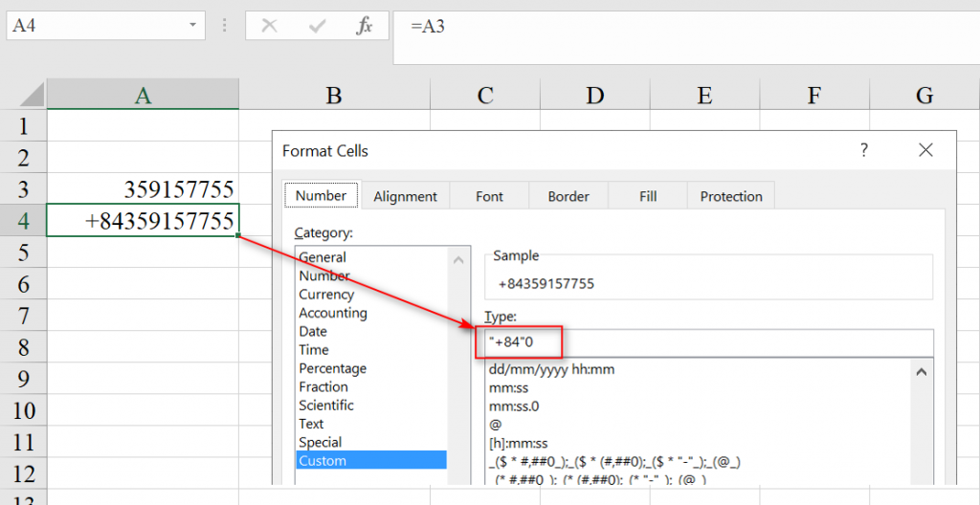This screenshot has height=505, width=980.
Task: Click column B header
Action: (333, 95)
